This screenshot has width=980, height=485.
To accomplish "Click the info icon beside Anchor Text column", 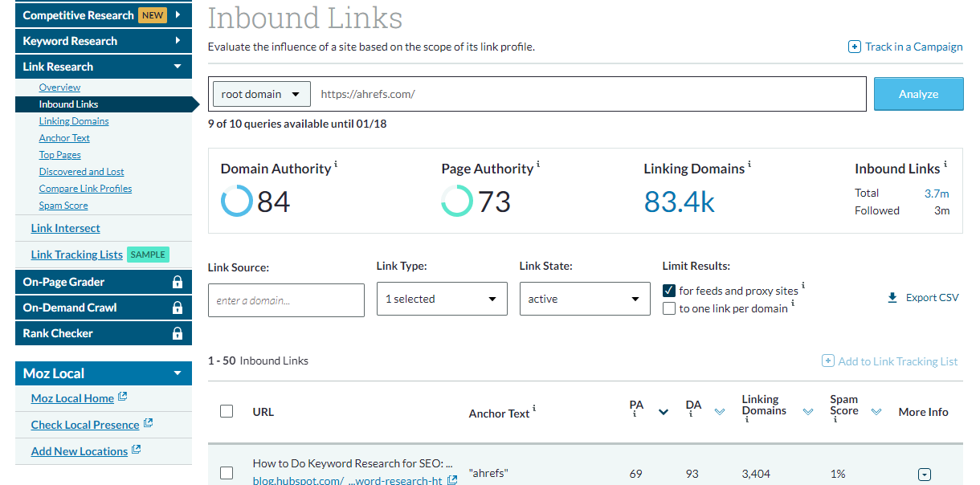I will coord(534,409).
